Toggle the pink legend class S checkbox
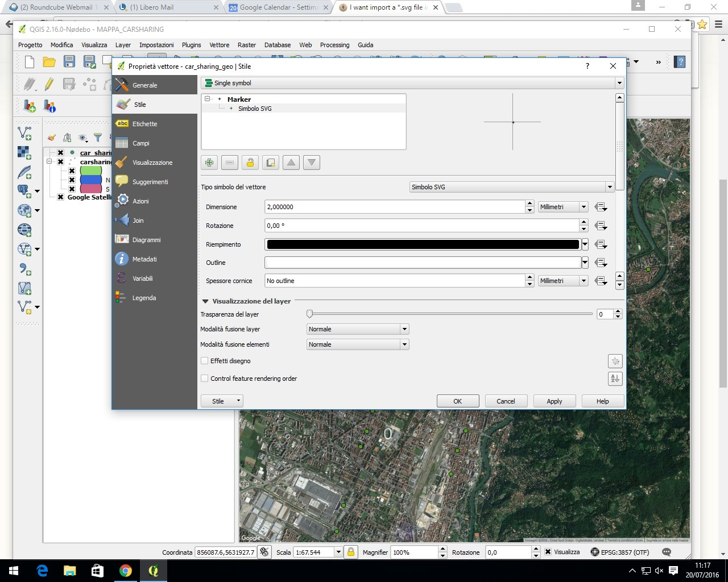Viewport: 728px width, 582px height. (72, 189)
